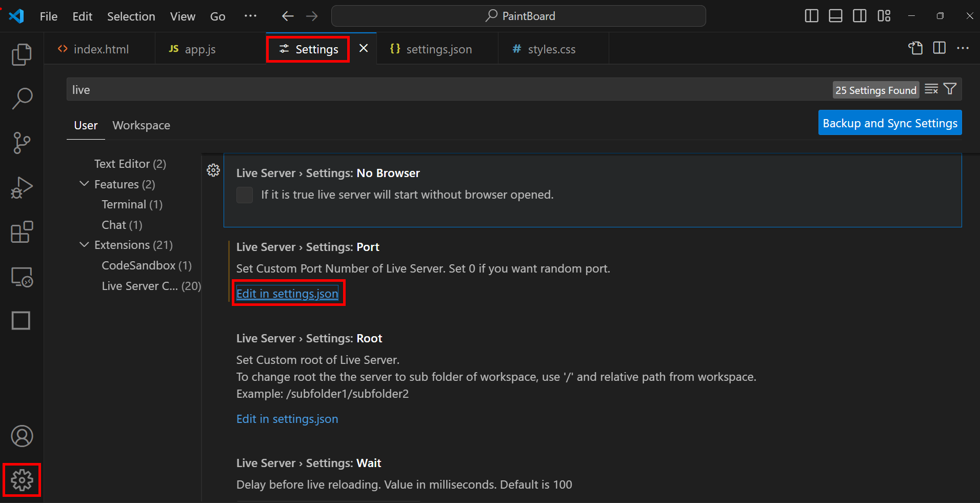980x503 pixels.
Task: Open the title bar overflow menu ellipsis
Action: point(250,16)
